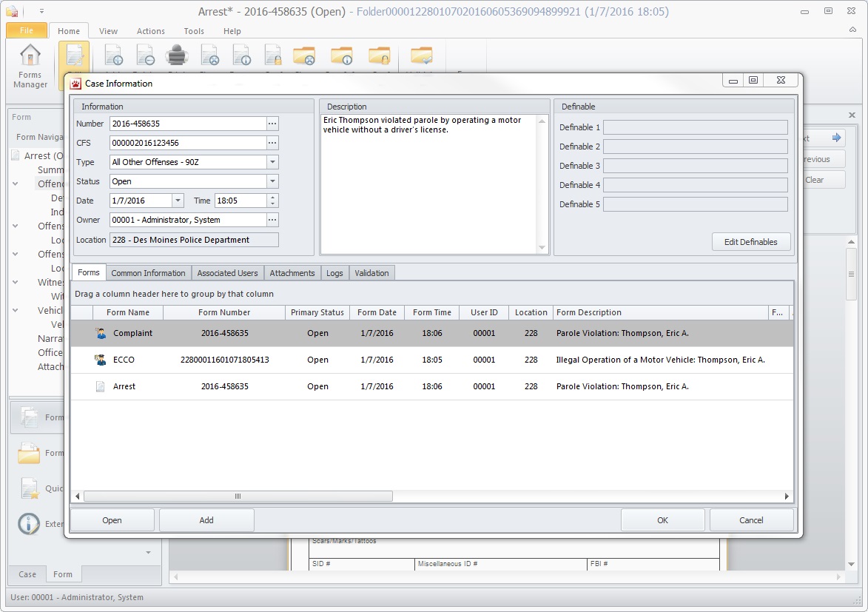Switch to the Case tab at bottom left
This screenshot has height=612, width=868.
(27, 574)
